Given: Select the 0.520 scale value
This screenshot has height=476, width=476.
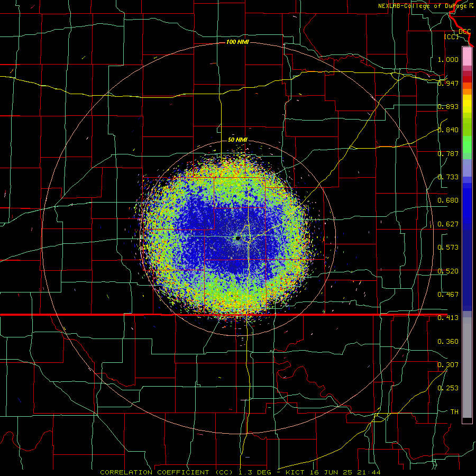Looking at the screenshot, I should tap(448, 271).
